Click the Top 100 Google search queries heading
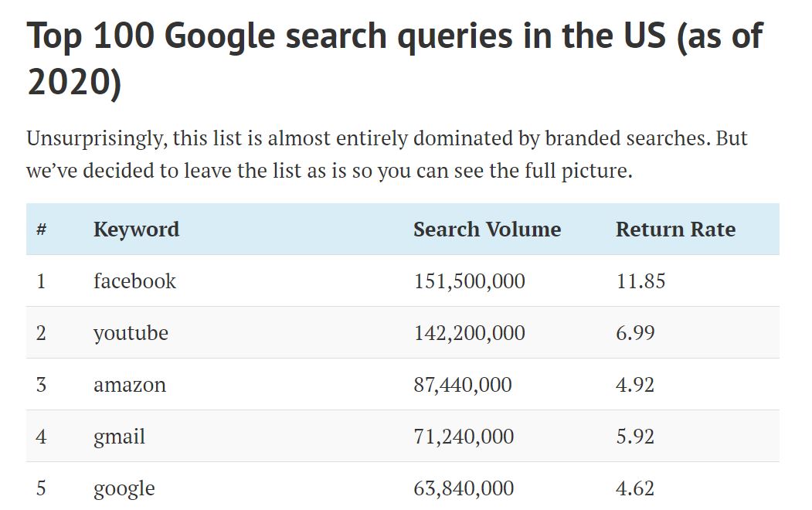This screenshot has height=510, width=812. pos(395,59)
